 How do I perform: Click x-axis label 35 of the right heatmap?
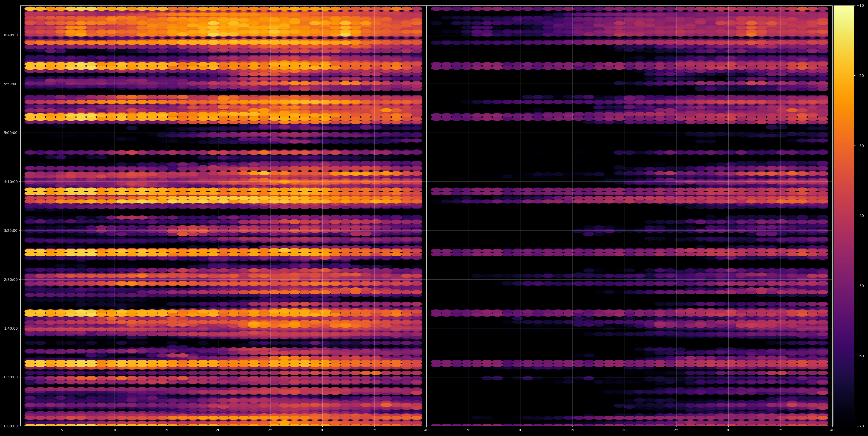[x=780, y=430]
